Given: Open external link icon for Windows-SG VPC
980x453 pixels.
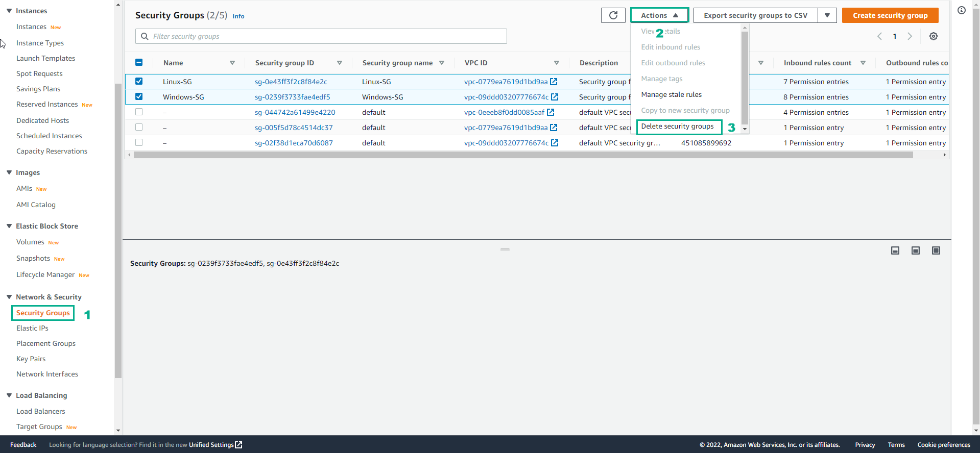Looking at the screenshot, I should point(555,97).
